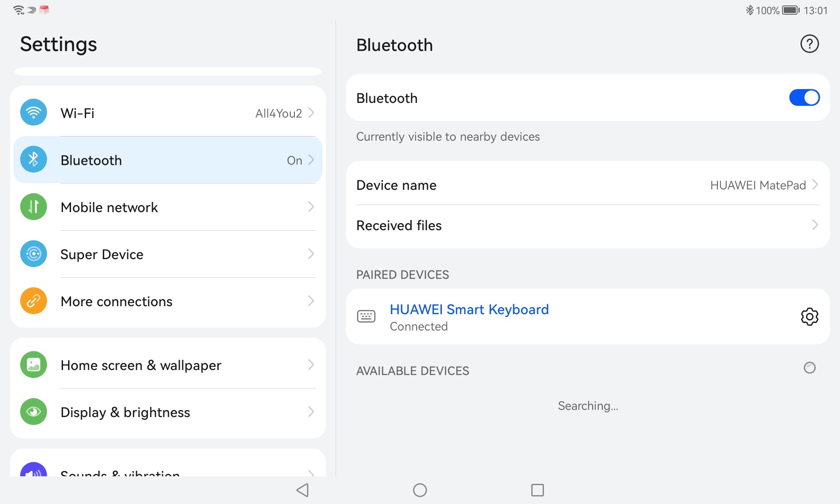Tap the green Mobile network icon

34,207
